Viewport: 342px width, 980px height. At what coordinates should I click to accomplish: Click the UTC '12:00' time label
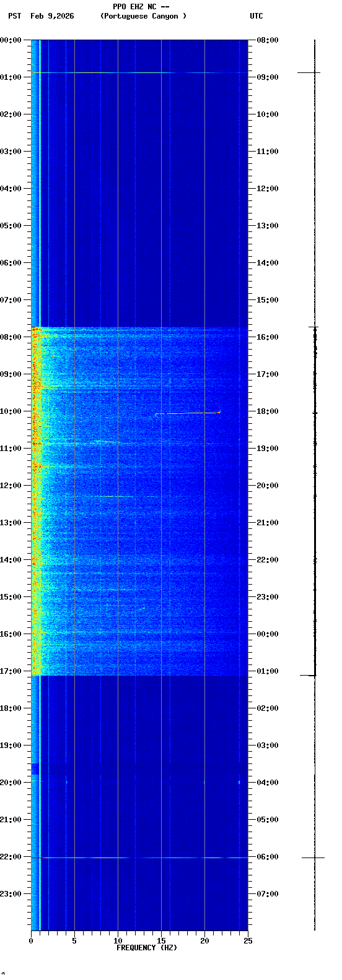pyautogui.click(x=268, y=189)
